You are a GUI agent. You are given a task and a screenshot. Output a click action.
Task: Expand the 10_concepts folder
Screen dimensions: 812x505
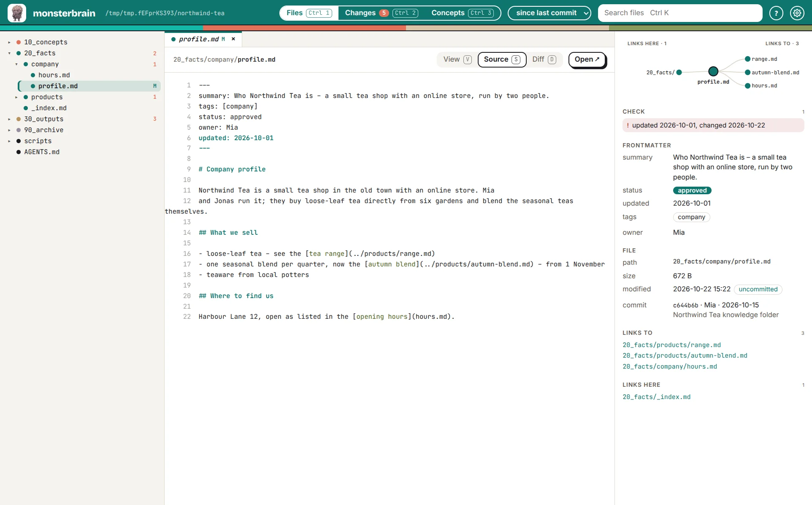pyautogui.click(x=9, y=42)
